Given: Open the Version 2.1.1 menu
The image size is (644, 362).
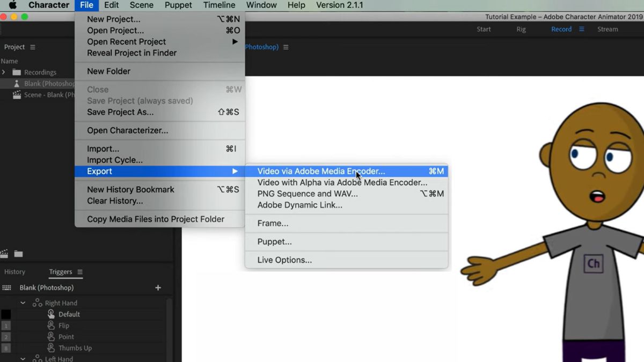Looking at the screenshot, I should pyautogui.click(x=340, y=5).
